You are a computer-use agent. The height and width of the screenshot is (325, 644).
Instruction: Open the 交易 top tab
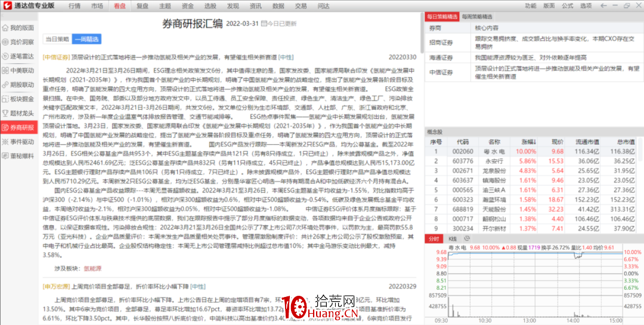(301, 6)
